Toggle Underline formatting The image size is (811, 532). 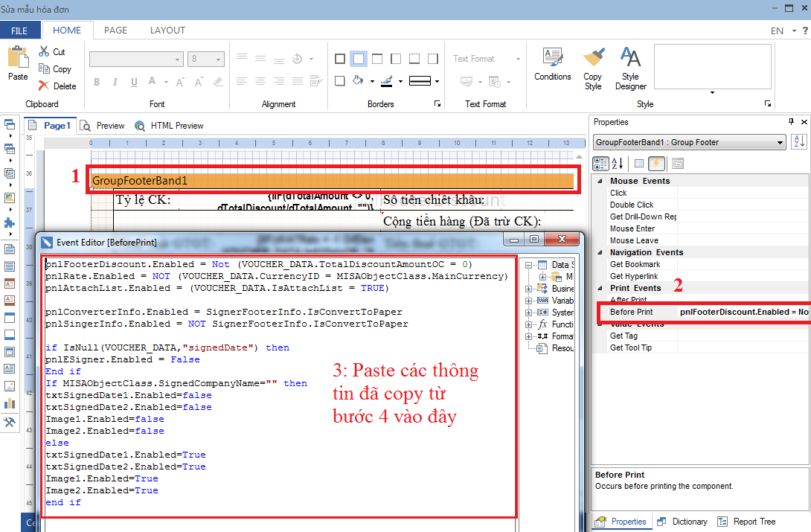pyautogui.click(x=134, y=82)
